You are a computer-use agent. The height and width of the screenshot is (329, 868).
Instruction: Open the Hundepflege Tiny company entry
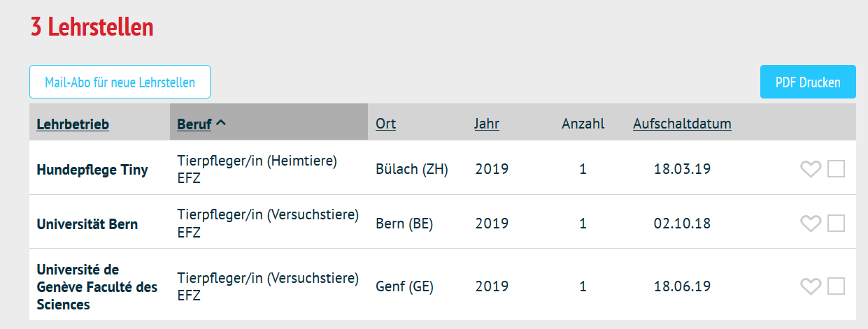tap(92, 170)
